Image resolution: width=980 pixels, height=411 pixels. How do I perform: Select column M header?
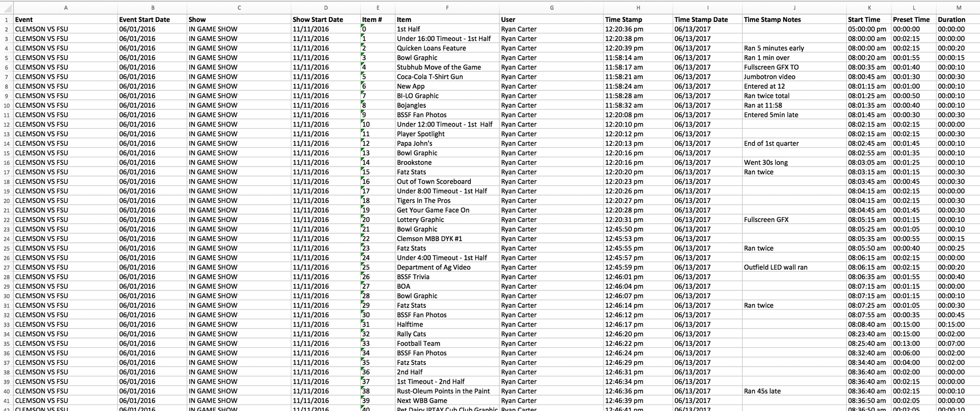pos(958,8)
